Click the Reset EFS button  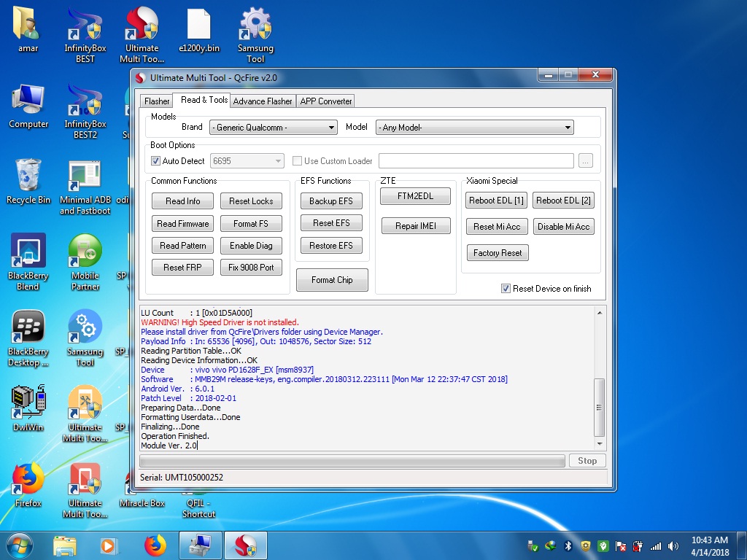(331, 223)
